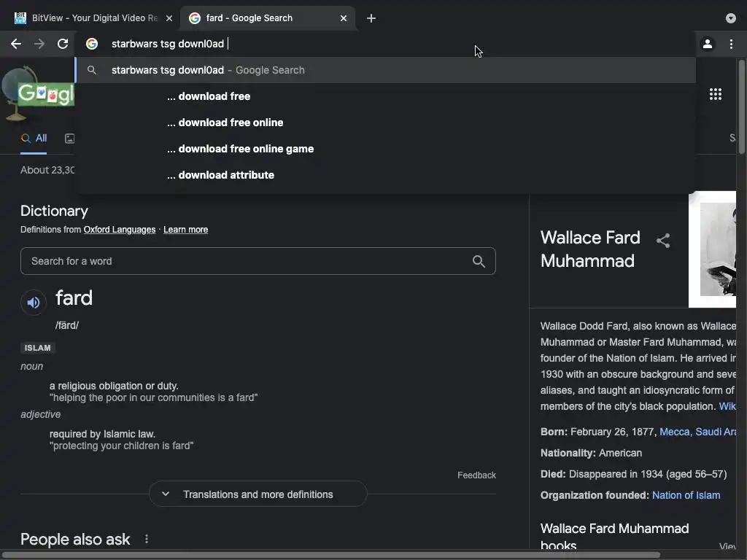
Task: Switch to the BitView tab
Action: tap(91, 18)
